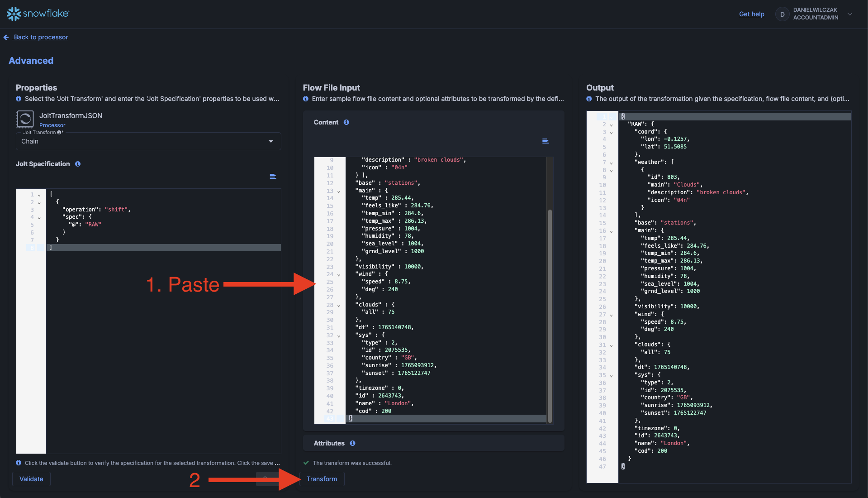Click the Jolt Specification info icon
Screen dimensions: 868x498
pos(78,164)
